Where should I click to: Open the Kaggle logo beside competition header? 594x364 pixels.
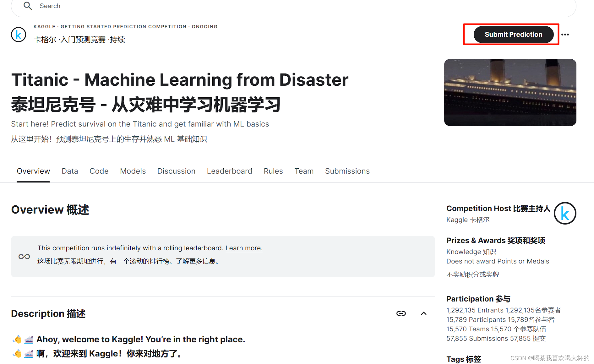pyautogui.click(x=19, y=35)
